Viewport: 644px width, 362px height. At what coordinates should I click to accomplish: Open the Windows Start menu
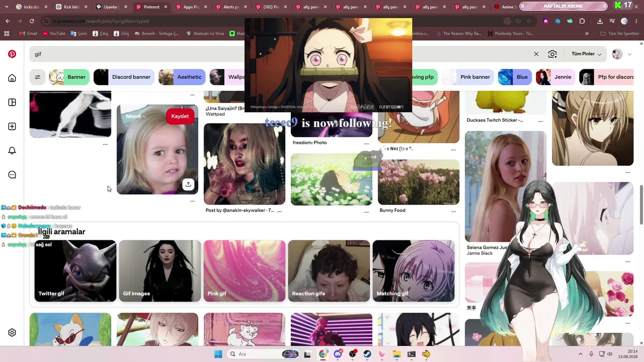click(218, 354)
